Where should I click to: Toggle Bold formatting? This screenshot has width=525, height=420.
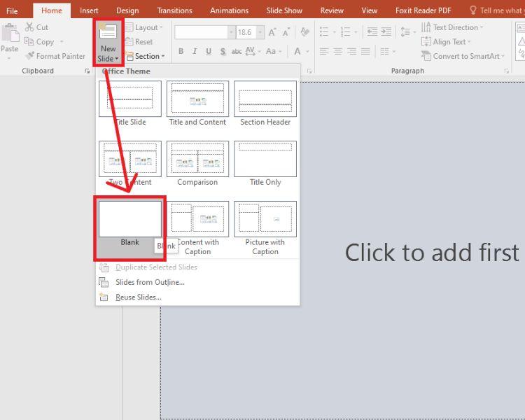(181, 51)
